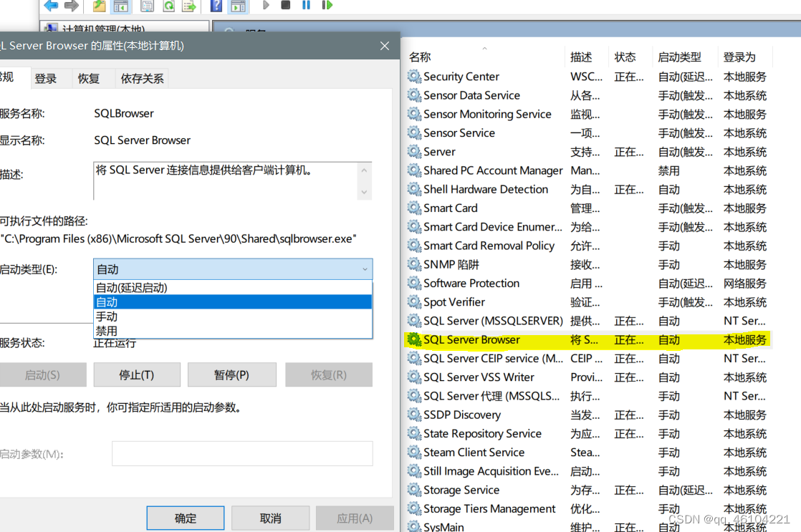Click the description box scroll down arrow
This screenshot has width=801, height=532.
coord(364,192)
